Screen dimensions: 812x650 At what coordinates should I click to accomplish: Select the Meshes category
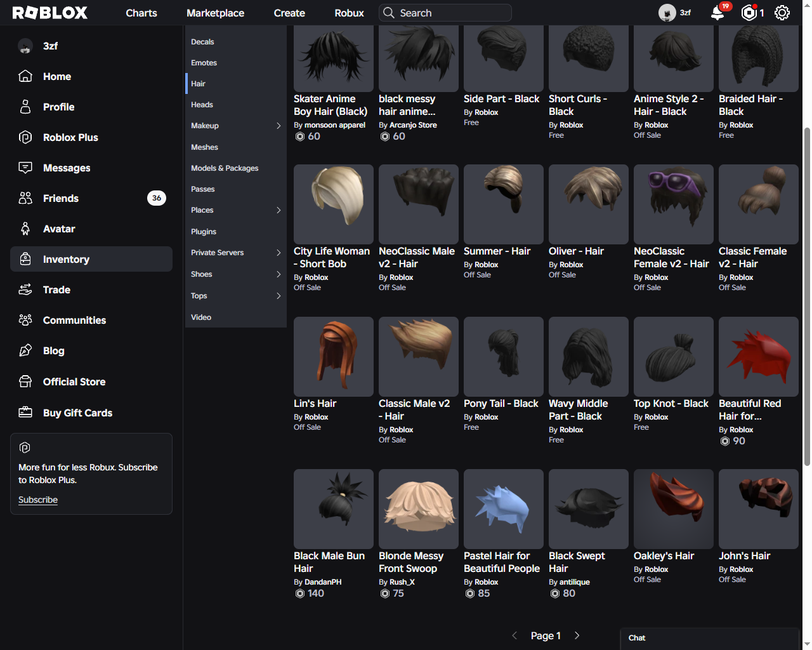click(236, 147)
